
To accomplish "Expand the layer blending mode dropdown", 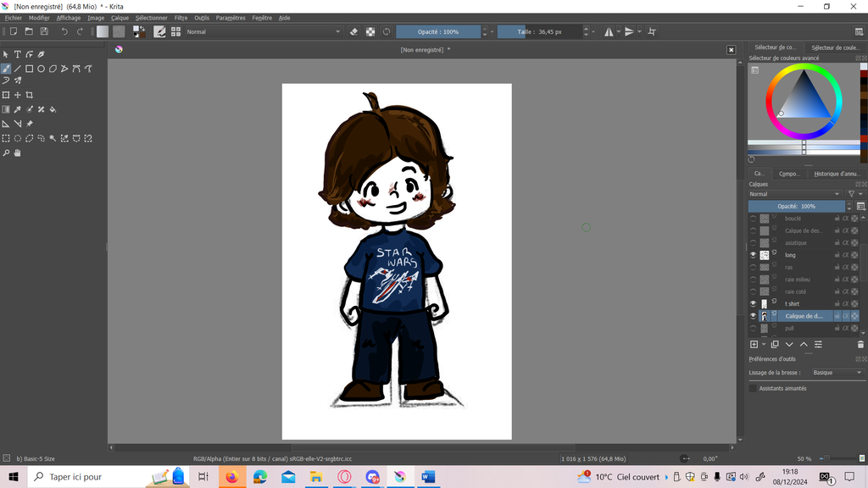I will click(x=795, y=194).
